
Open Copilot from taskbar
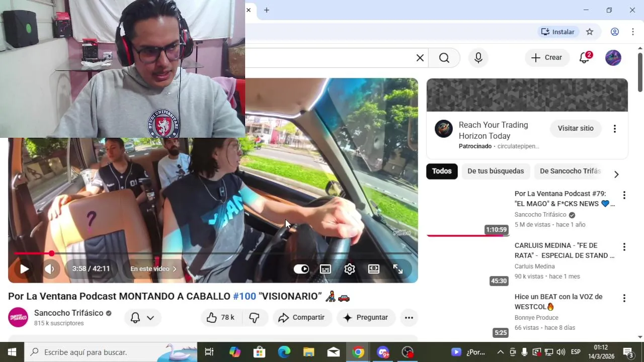click(235, 352)
